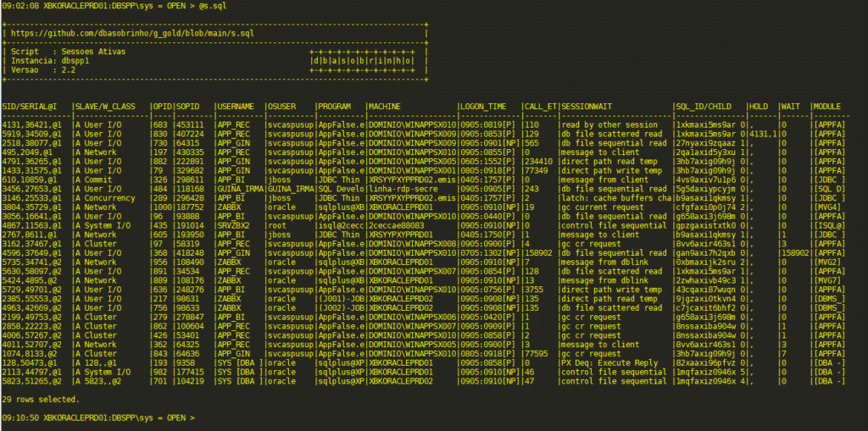868x431 pixels.
Task: Click the SRVZBX2 username entry
Action: point(232,225)
